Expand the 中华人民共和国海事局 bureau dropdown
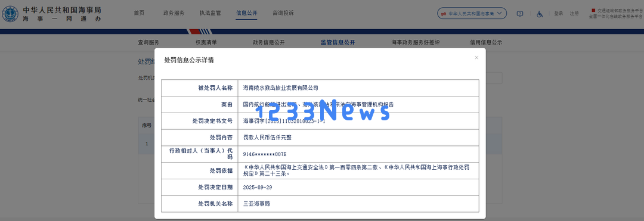 [x=472, y=14]
